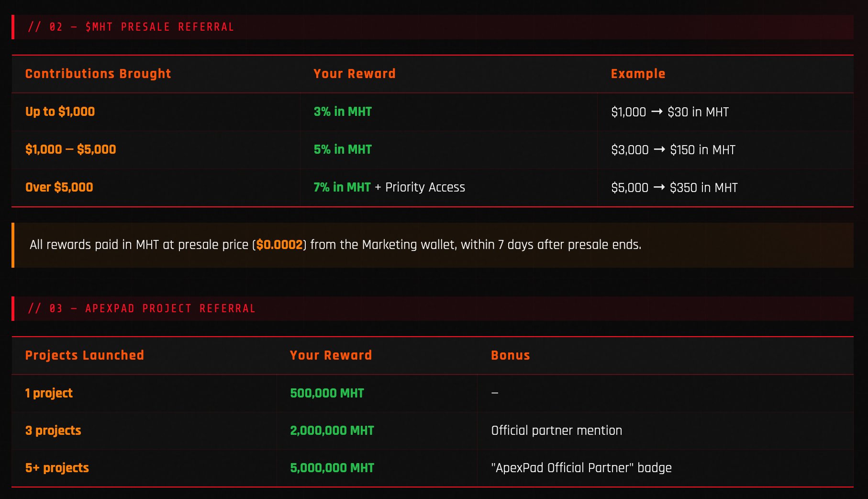
Task: Click the "7% in MHT" reward text
Action: pyautogui.click(x=342, y=187)
